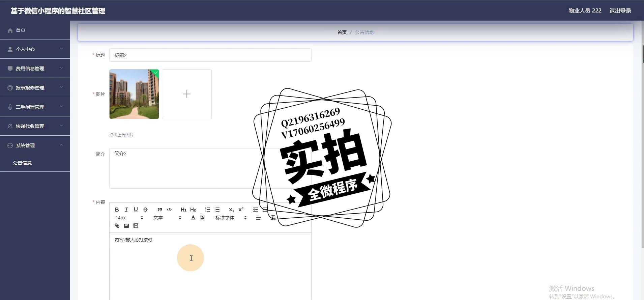Create a bulleted unordered list
644x300 pixels.
pos(217,210)
